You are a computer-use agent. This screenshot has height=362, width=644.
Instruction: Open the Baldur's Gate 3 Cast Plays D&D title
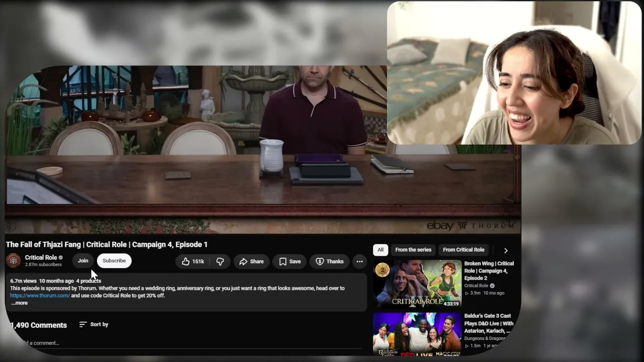tap(489, 323)
